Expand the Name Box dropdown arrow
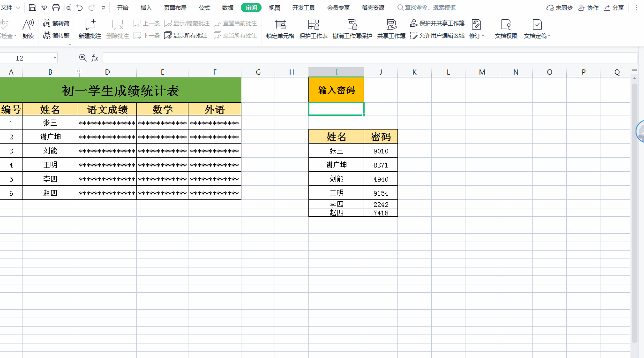Image resolution: width=644 pixels, height=358 pixels. point(55,58)
